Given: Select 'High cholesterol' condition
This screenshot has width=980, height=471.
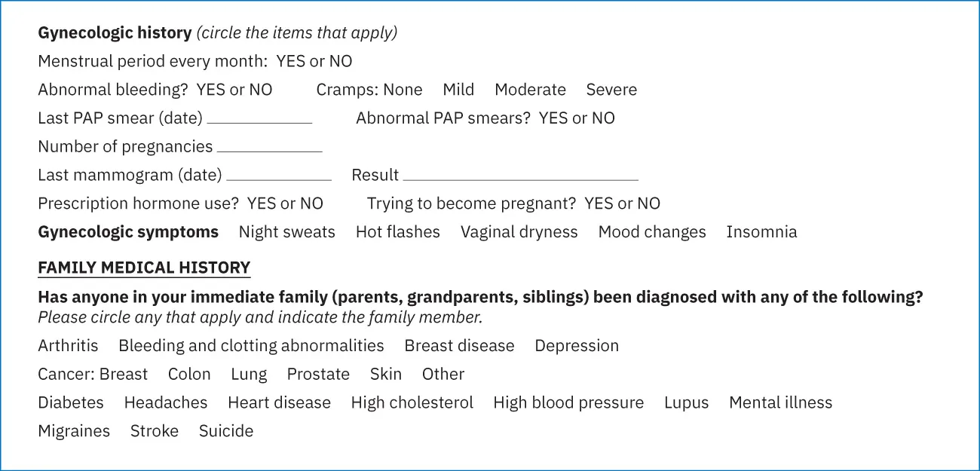Looking at the screenshot, I should 412,403.
